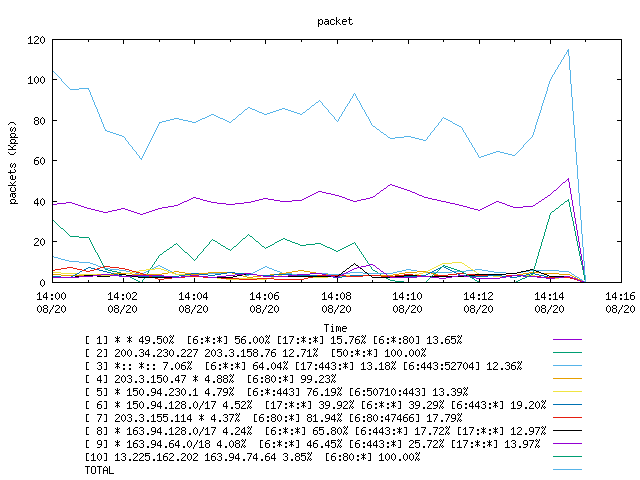The width and height of the screenshot is (640, 480).
Task: Click the TOTAL legend label
Action: click(x=99, y=470)
